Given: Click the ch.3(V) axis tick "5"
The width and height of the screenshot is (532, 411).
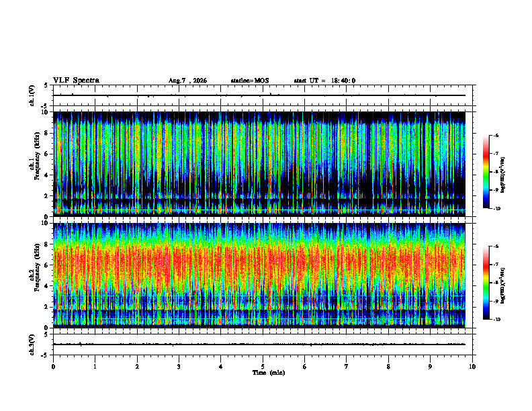Looking at the screenshot, I should (x=46, y=334).
